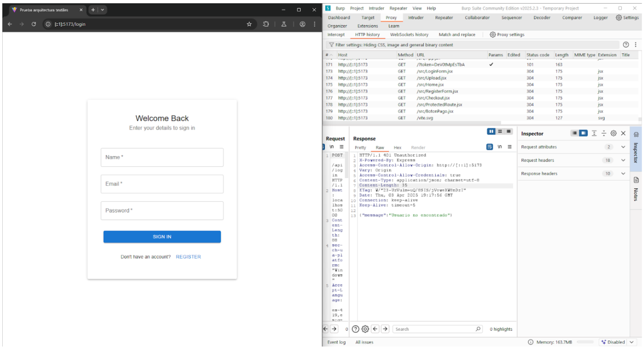Image resolution: width=644 pixels, height=349 pixels.
Task: Open the Extensions tab in Burp
Action: click(367, 26)
